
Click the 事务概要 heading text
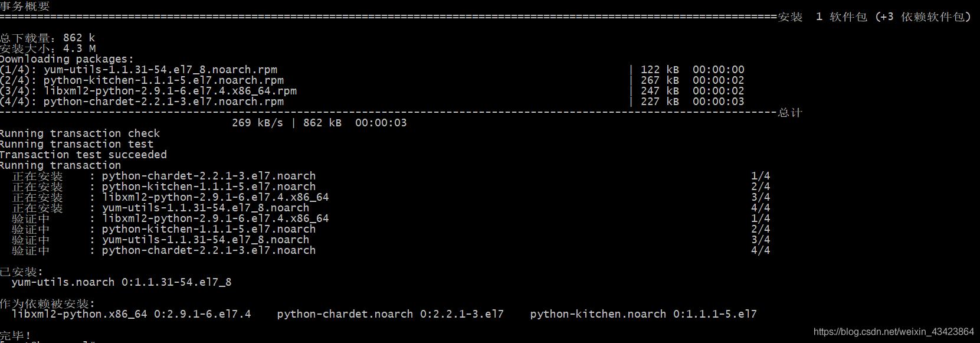tap(25, 6)
